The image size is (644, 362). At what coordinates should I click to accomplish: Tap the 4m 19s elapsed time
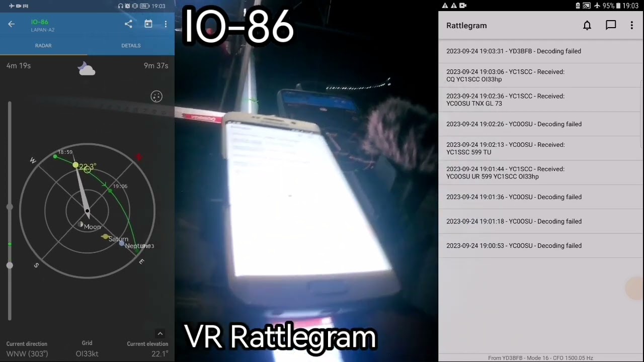click(x=19, y=66)
